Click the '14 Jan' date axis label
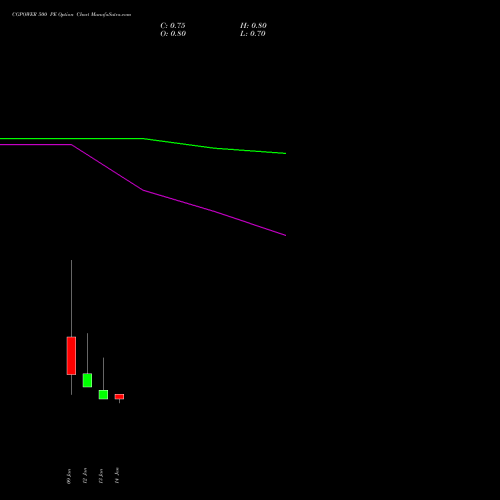The image size is (500, 500). tap(117, 475)
